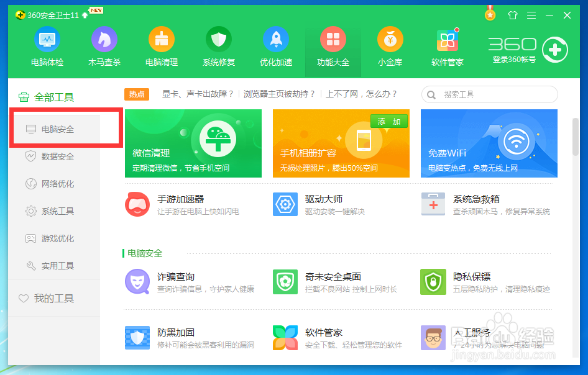Click hot topic 上不了网，怎么办？
Image resolution: width=588 pixels, height=375 pixels.
(x=362, y=94)
